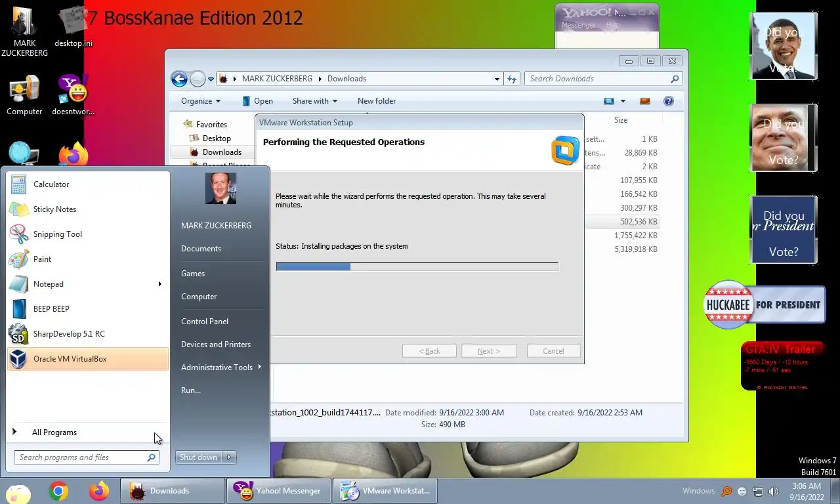Select Downloads in Favorites pane
Viewport: 840px width, 504px height.
[x=222, y=152]
